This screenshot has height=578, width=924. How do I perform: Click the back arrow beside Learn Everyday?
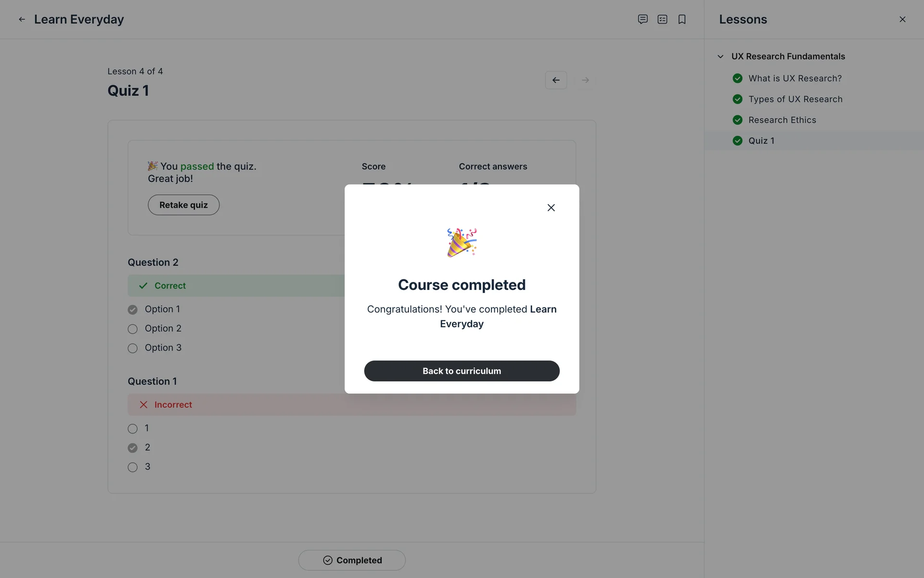[22, 19]
